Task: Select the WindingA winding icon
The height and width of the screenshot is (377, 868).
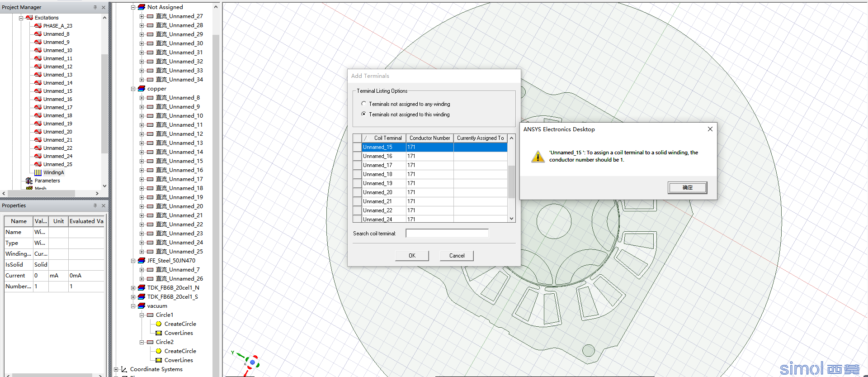Action: point(38,172)
